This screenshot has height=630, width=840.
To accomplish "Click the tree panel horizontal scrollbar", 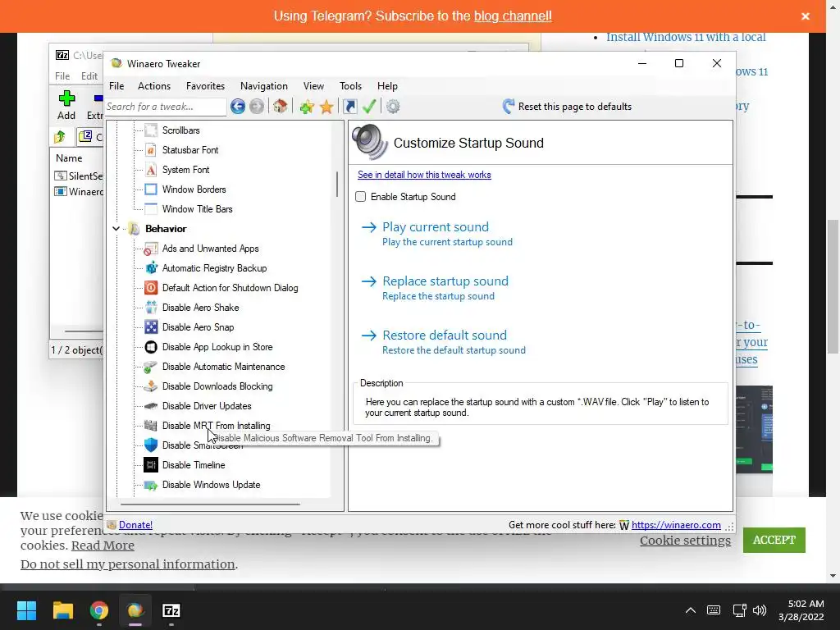I will (210, 504).
